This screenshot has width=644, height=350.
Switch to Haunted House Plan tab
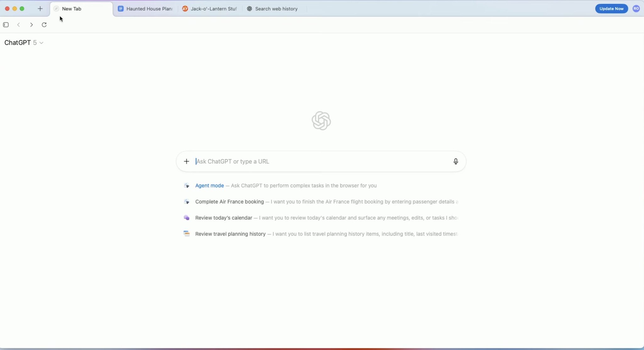click(146, 9)
